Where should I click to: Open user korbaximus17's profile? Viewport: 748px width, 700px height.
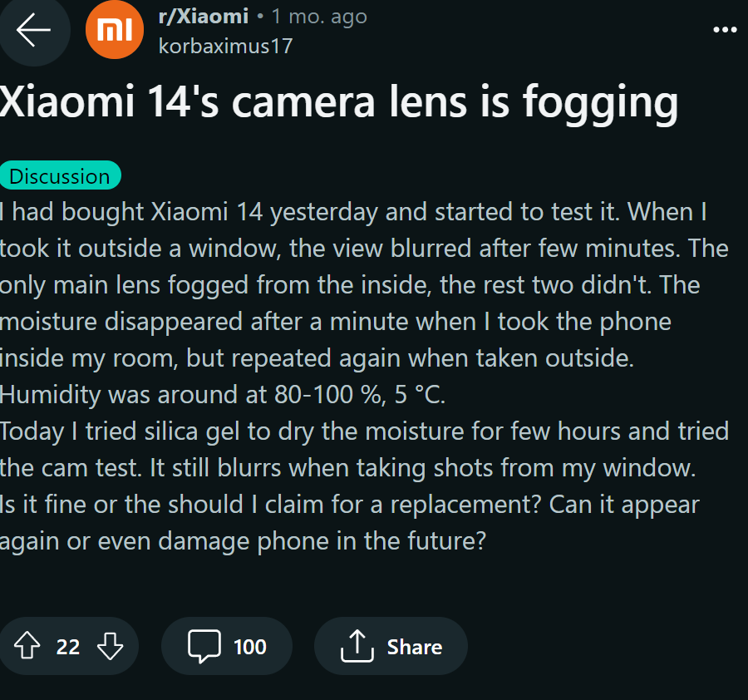(x=225, y=45)
